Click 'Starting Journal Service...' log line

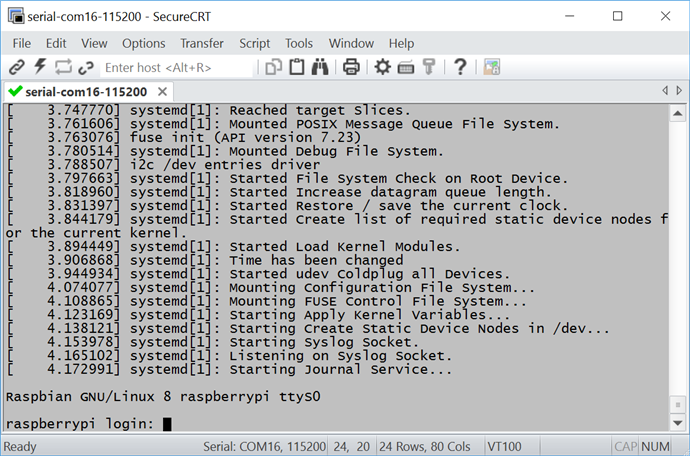[229, 369]
